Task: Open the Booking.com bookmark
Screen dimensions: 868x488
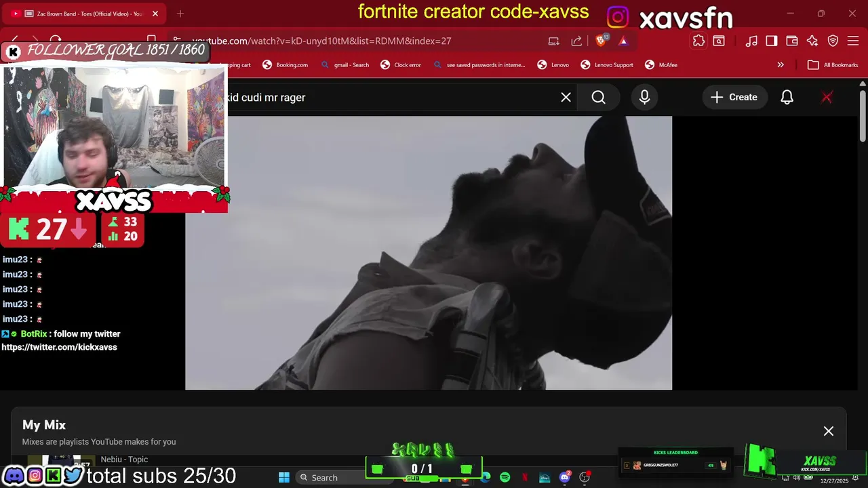Action: point(285,65)
